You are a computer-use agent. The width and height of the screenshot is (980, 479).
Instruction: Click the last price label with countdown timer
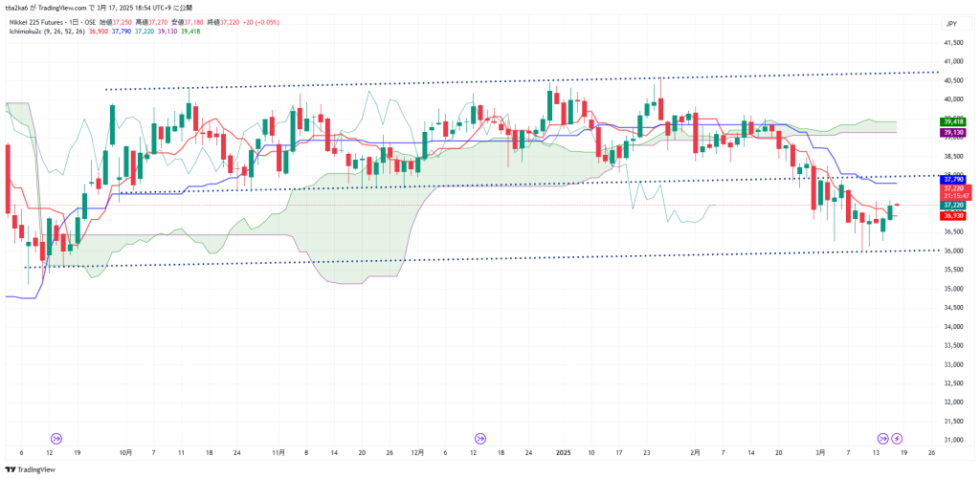tap(952, 191)
